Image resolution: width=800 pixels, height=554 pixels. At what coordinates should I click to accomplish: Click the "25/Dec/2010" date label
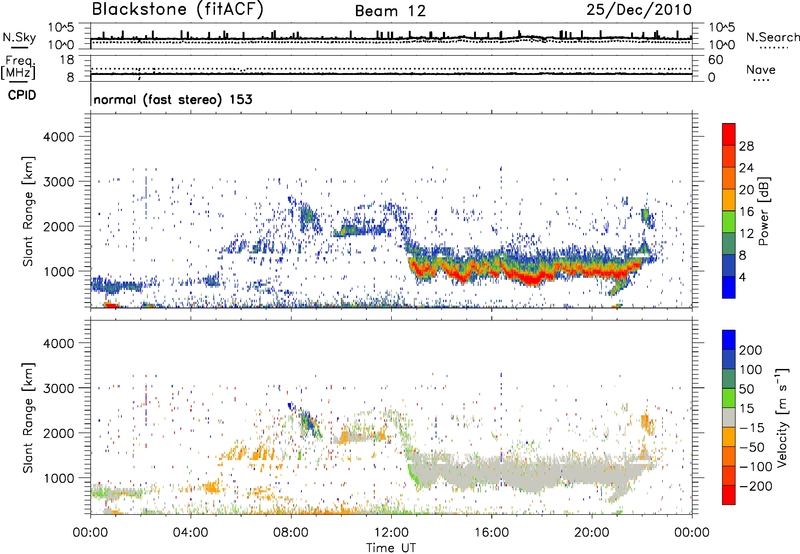(639, 10)
